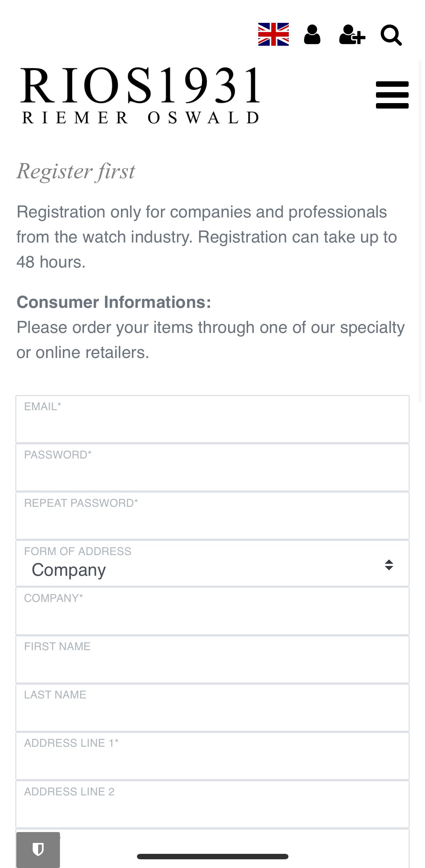Switch language via UK flag icon
The height and width of the screenshot is (868, 425).
(273, 34)
